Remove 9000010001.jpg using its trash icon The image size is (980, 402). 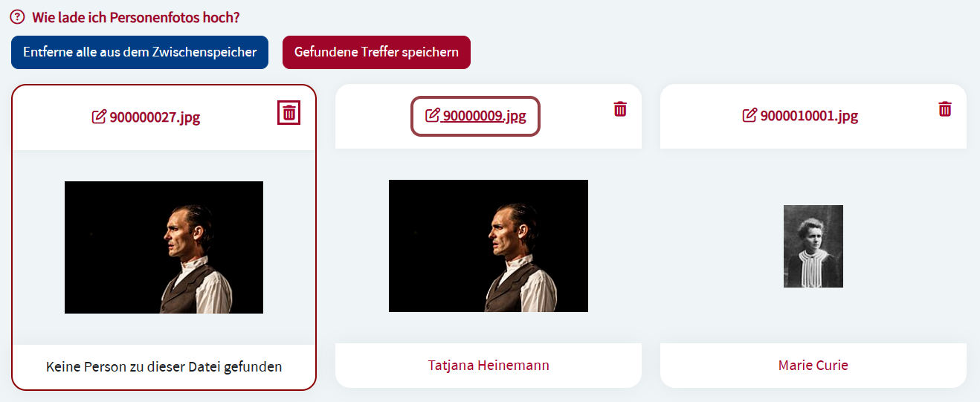(945, 109)
